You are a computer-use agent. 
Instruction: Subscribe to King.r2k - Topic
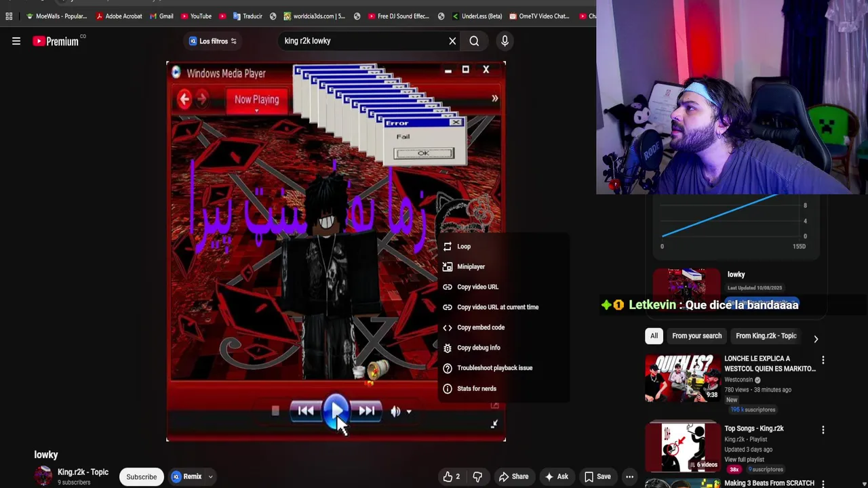click(142, 476)
